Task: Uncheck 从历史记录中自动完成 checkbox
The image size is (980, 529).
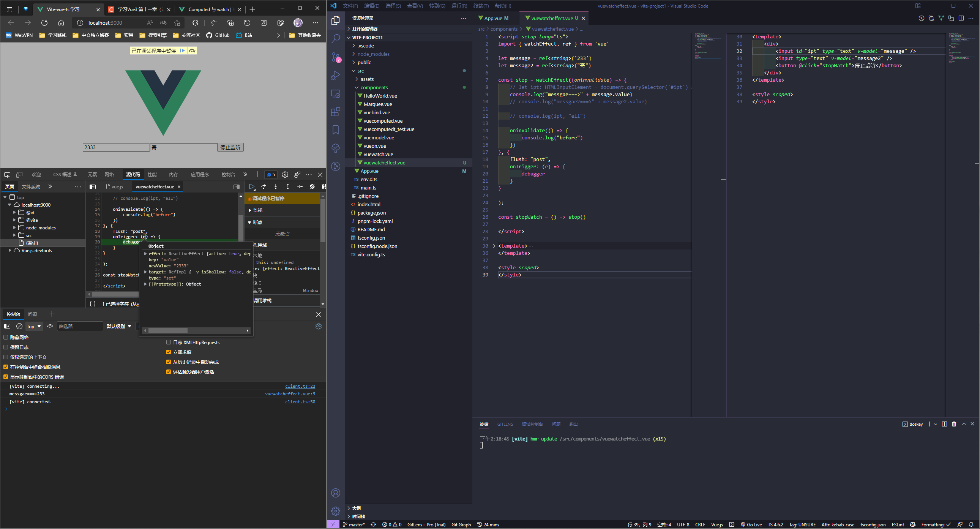Action: tap(169, 362)
